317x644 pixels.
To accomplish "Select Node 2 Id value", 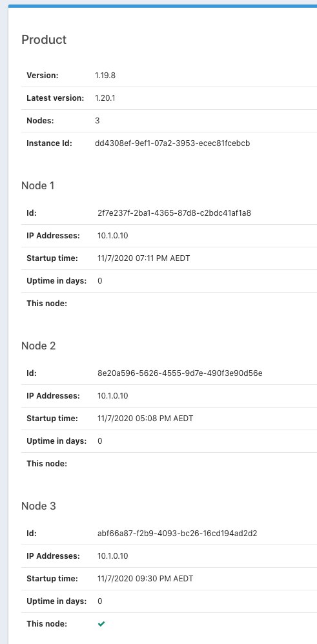I will coord(180,373).
